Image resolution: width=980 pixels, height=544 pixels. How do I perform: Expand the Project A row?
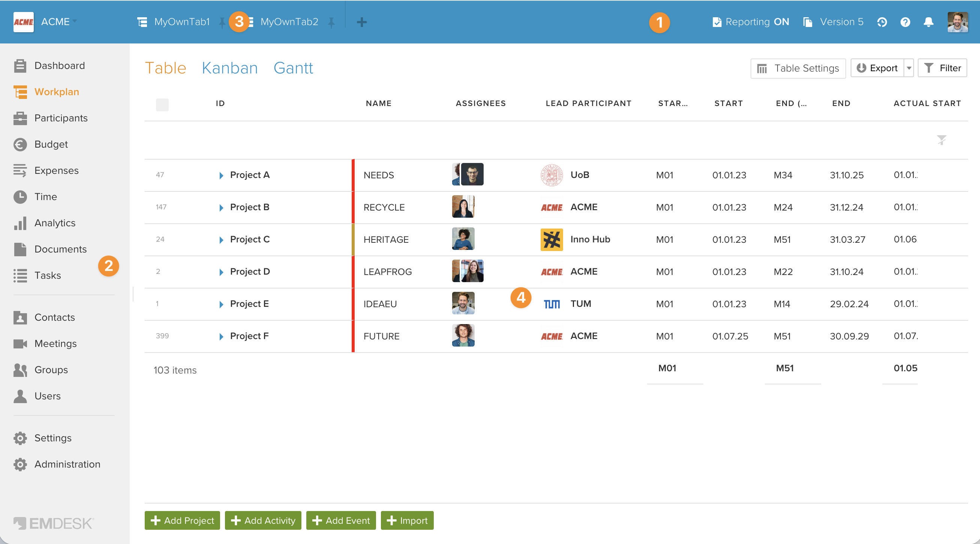coord(221,175)
